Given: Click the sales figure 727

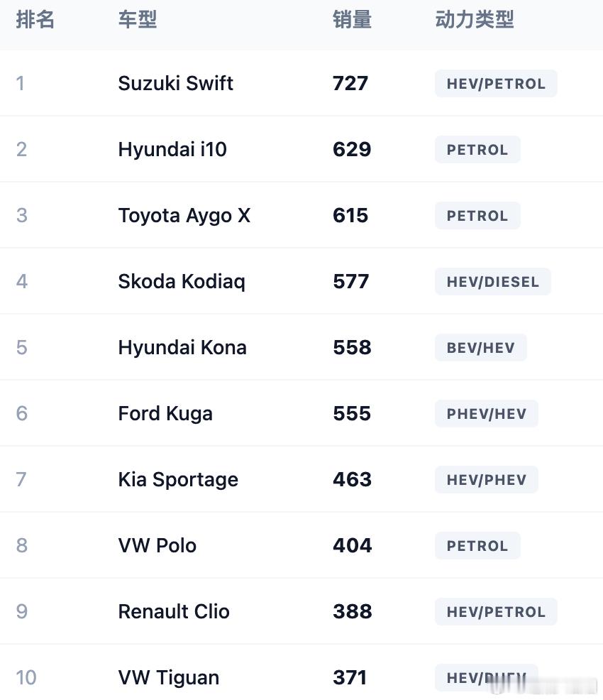Looking at the screenshot, I should [x=350, y=84].
